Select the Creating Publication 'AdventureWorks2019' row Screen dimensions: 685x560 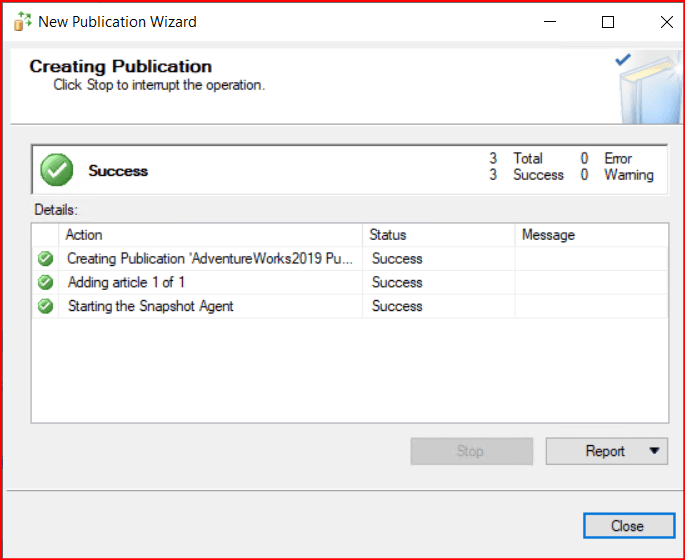pyautogui.click(x=210, y=259)
